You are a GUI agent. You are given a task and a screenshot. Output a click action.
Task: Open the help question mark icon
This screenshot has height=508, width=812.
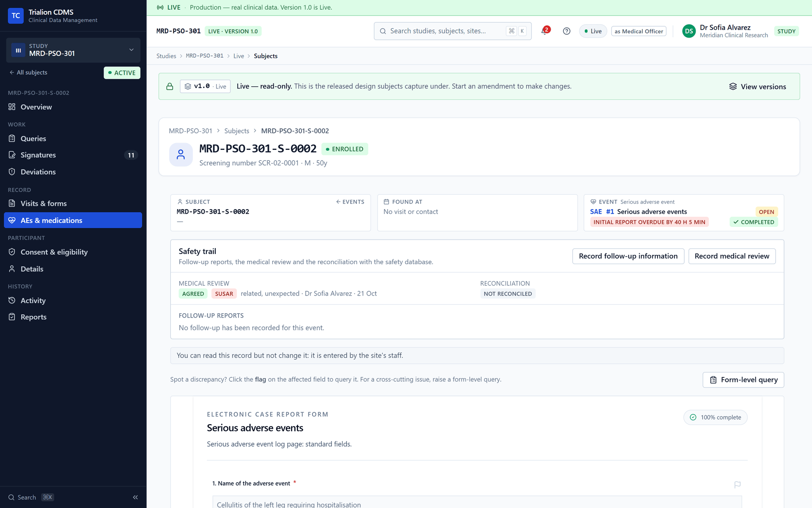click(x=567, y=31)
